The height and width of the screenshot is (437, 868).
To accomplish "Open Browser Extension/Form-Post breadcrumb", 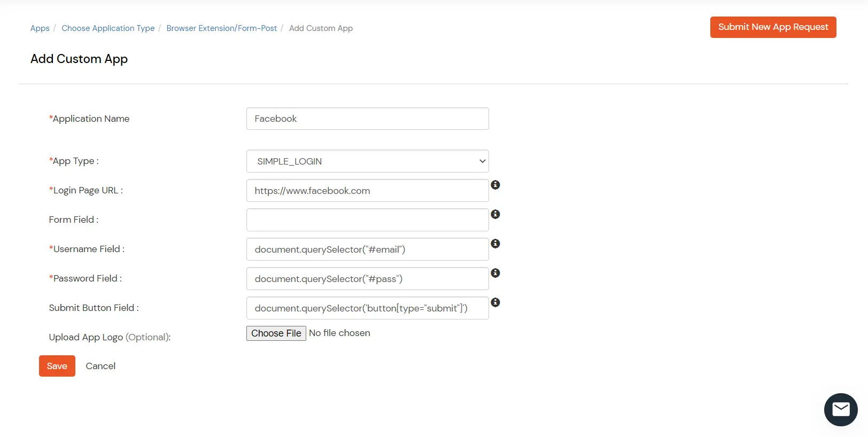I will [222, 28].
